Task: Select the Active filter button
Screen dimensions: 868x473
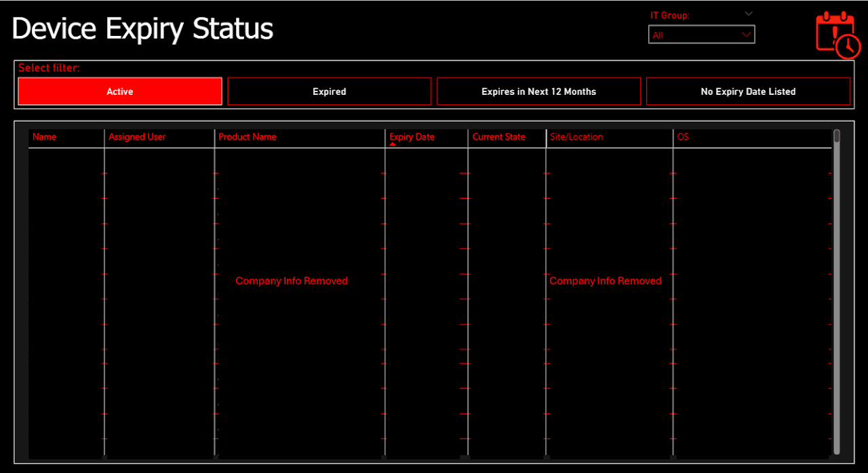Action: pos(119,91)
